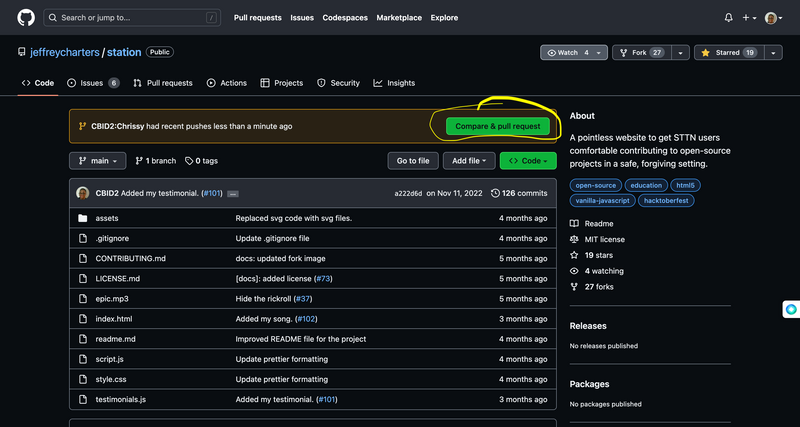The height and width of the screenshot is (427, 800).
Task: Click the LICENSE.md file icon
Action: point(83,279)
